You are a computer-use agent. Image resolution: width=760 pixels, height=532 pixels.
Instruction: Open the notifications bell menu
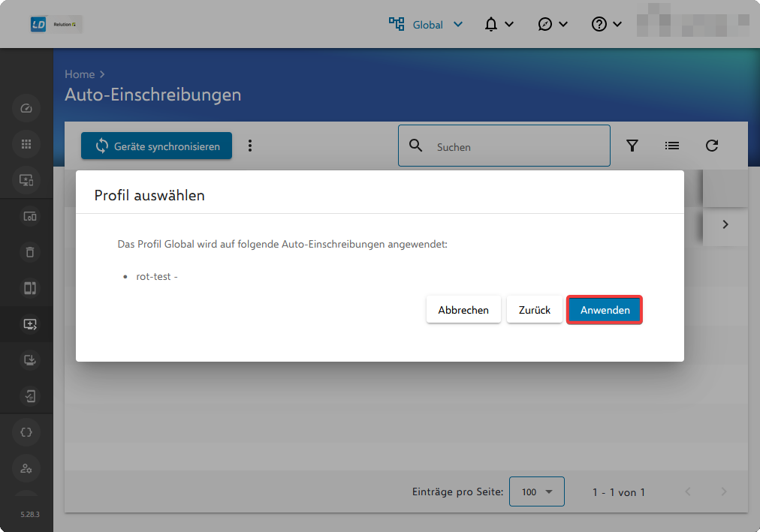(499, 24)
